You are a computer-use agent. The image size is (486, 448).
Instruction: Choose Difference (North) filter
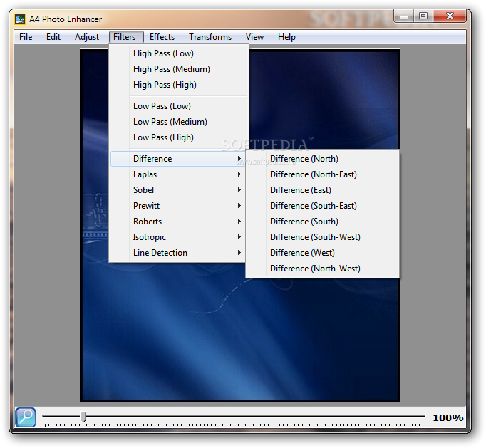322,159
